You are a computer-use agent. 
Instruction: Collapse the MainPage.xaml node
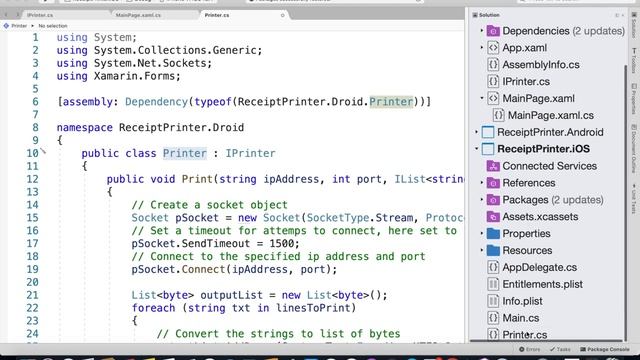482,98
